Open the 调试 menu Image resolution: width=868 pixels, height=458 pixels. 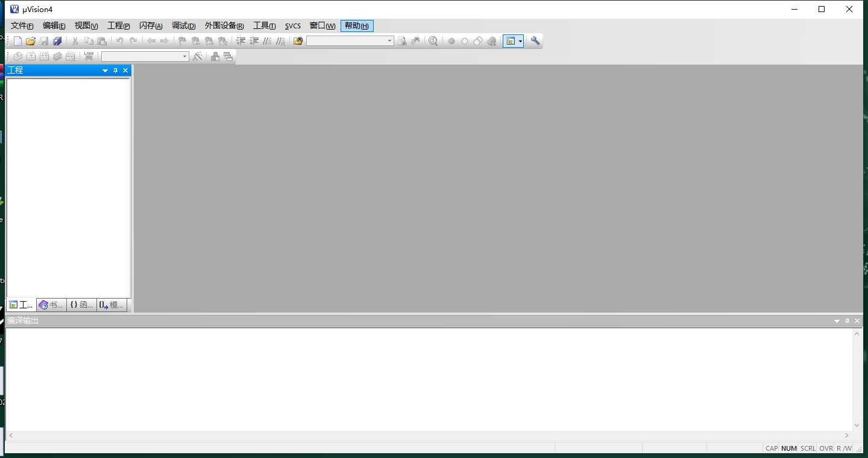(x=183, y=26)
